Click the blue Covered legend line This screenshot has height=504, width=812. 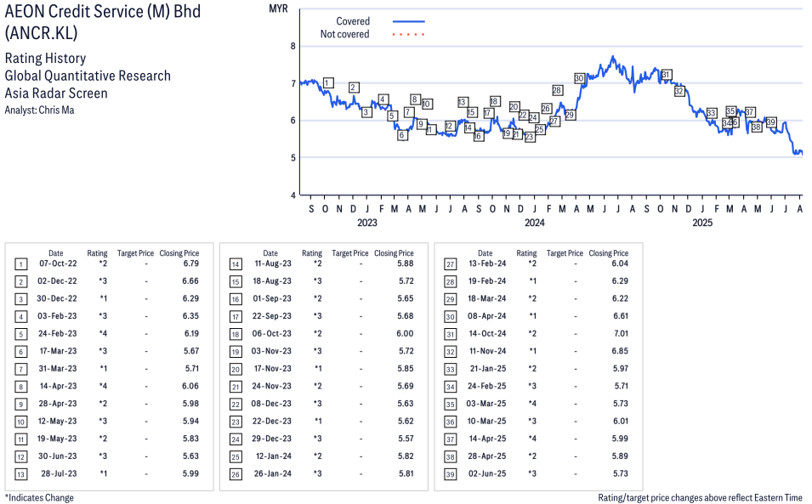click(409, 22)
